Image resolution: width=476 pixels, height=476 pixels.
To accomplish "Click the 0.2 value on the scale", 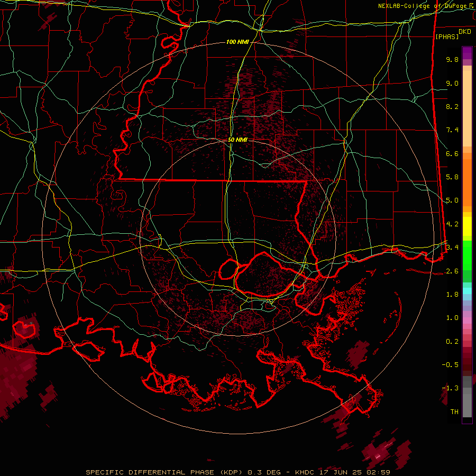I will (452, 342).
